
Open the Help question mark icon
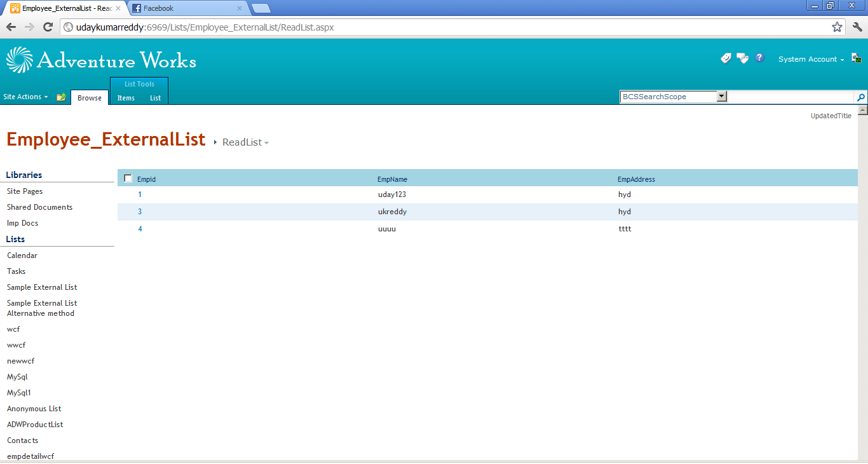point(759,58)
